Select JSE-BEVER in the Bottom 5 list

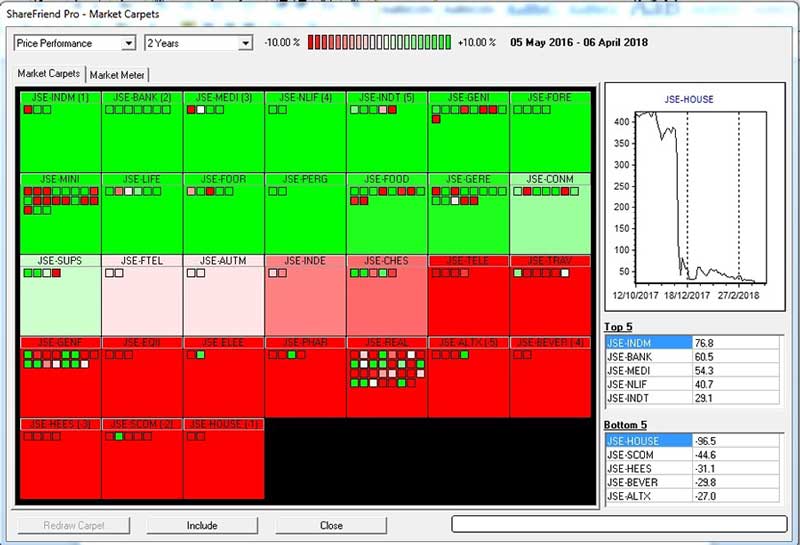point(648,482)
